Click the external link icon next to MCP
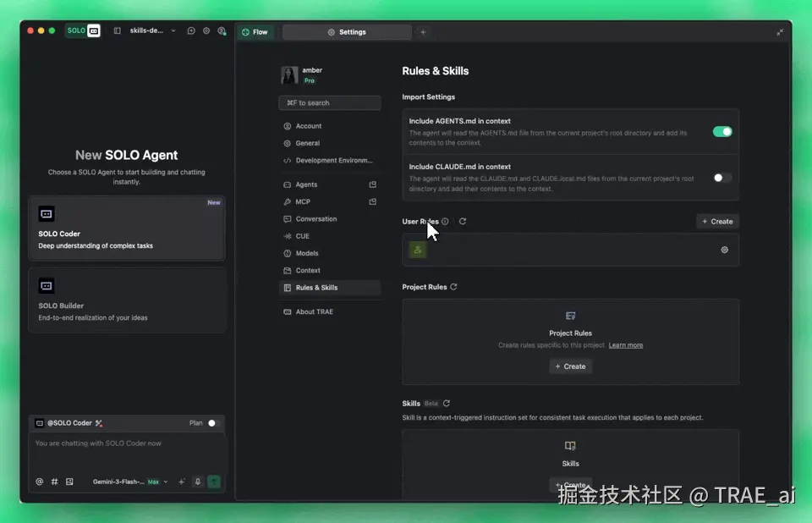 (372, 201)
